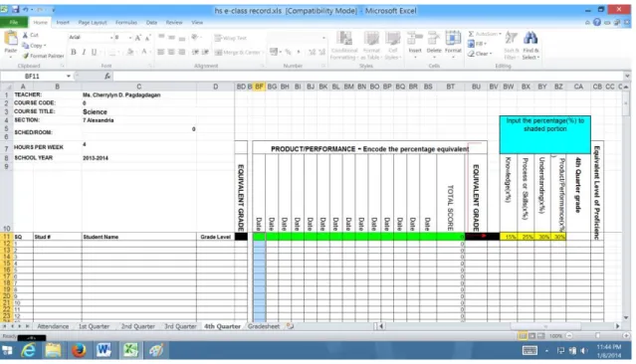The height and width of the screenshot is (364, 636).
Task: Click Merge & Center button
Action: [238, 52]
